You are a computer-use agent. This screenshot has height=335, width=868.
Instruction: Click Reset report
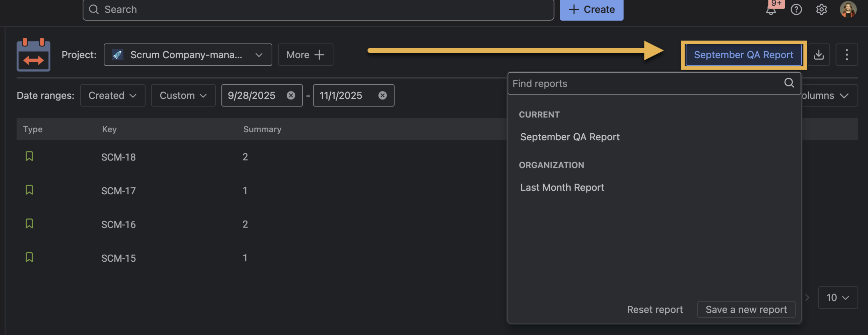click(655, 310)
